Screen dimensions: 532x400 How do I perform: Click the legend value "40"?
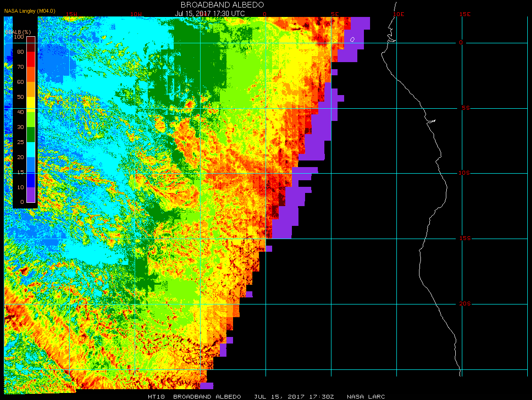tap(21, 112)
